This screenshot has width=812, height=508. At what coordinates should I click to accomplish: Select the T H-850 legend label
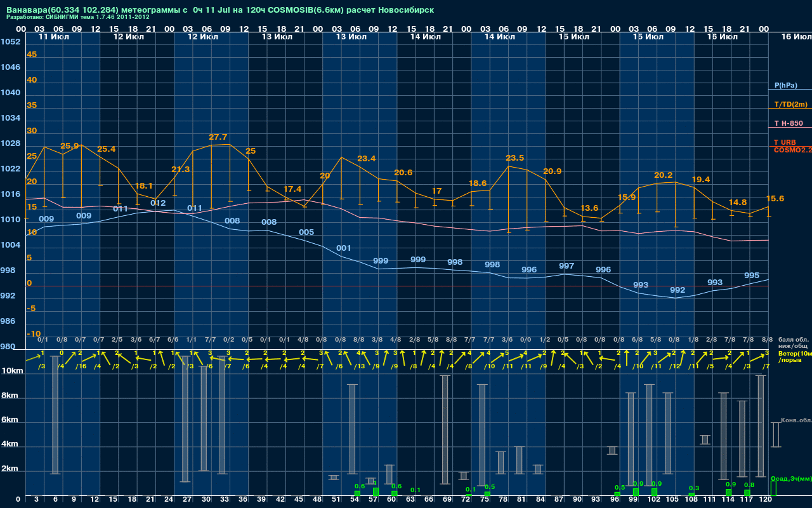[789, 123]
